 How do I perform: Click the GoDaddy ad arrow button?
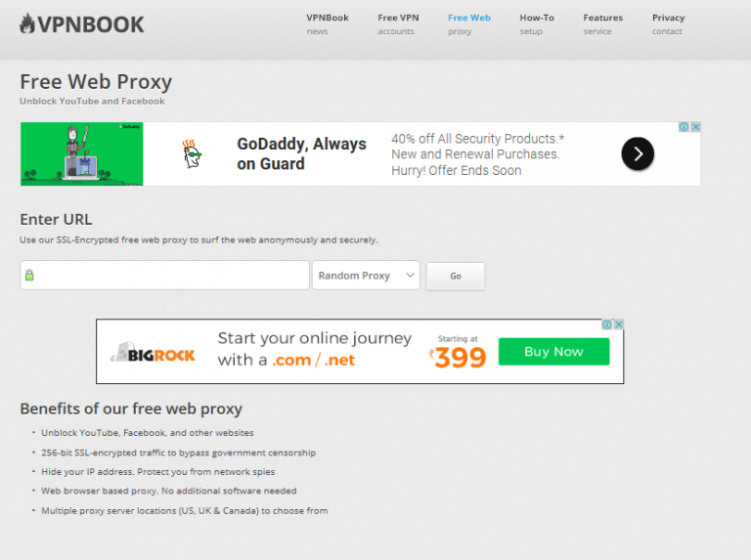(x=638, y=153)
